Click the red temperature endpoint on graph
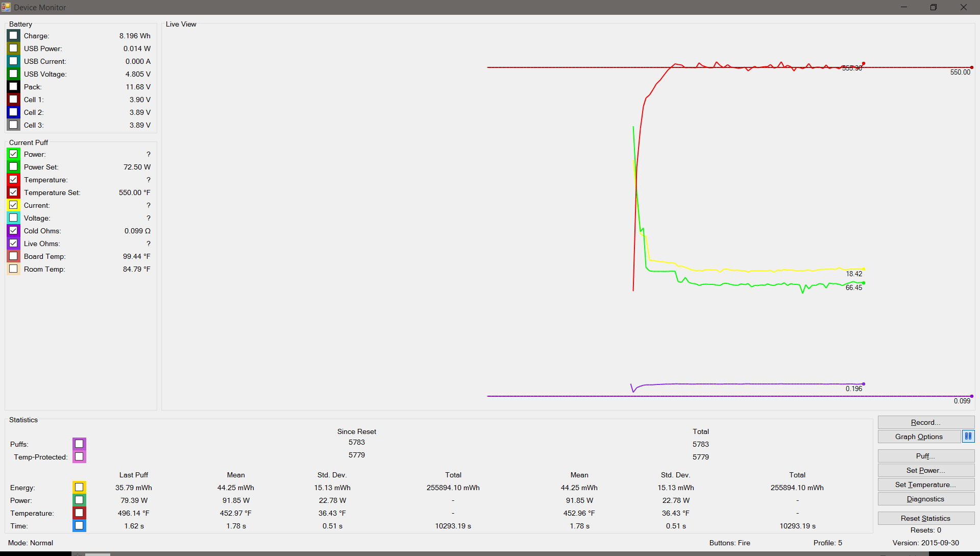Screen dimensions: 980x556 point(864,63)
